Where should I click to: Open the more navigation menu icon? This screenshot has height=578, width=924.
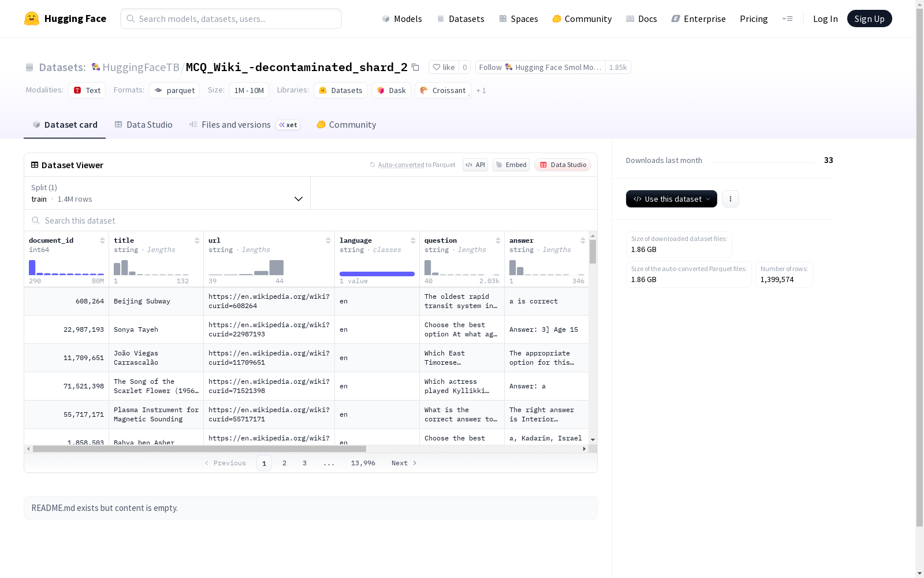787,18
